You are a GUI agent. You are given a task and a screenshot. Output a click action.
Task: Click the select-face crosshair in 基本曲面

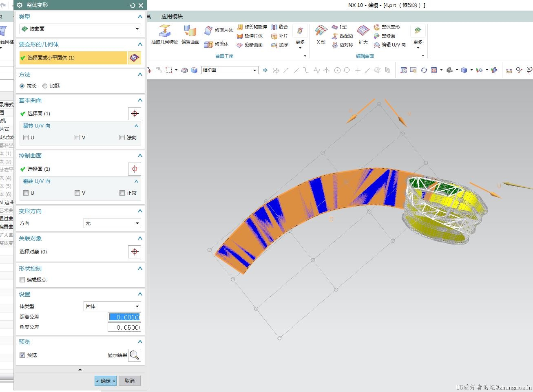(135, 114)
